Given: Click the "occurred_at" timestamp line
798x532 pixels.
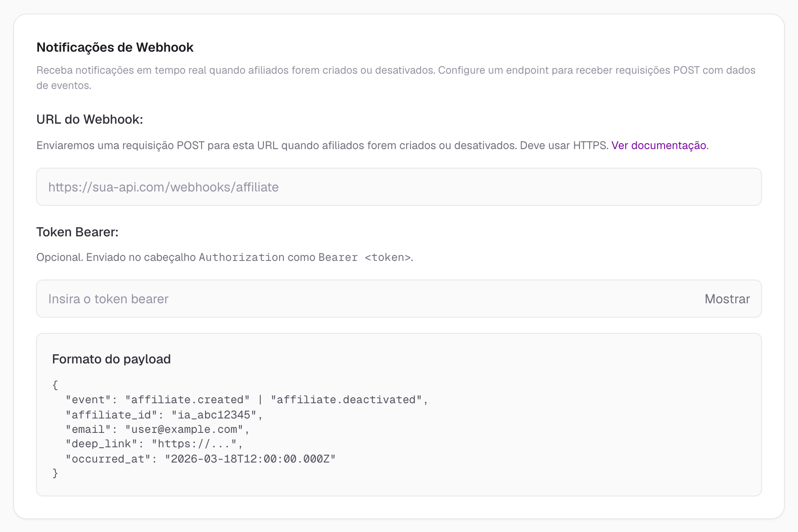Looking at the screenshot, I should tap(201, 459).
